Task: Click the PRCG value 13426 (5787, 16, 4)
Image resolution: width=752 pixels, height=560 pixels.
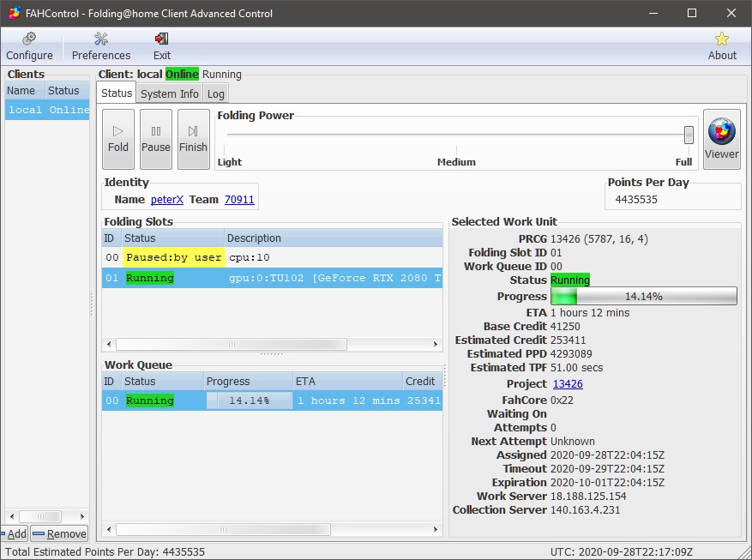Action: click(x=599, y=238)
